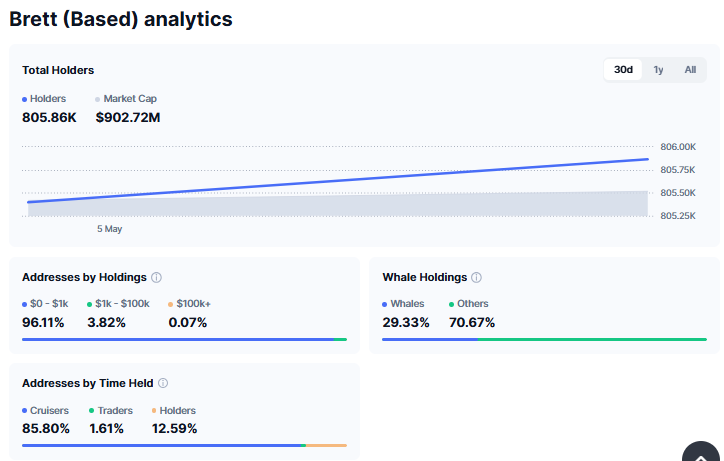This screenshot has width=724, height=461.
Task: Click the 805.25K axis label
Action: [x=678, y=216]
